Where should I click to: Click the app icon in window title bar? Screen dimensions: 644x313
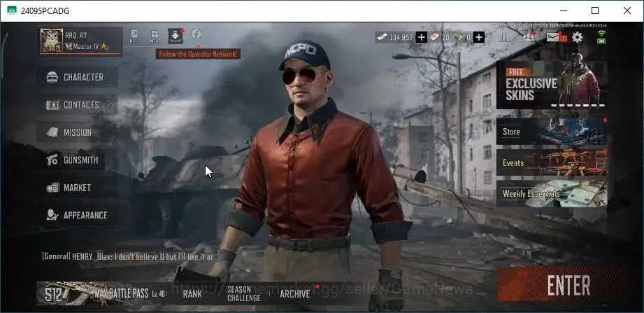[11, 11]
